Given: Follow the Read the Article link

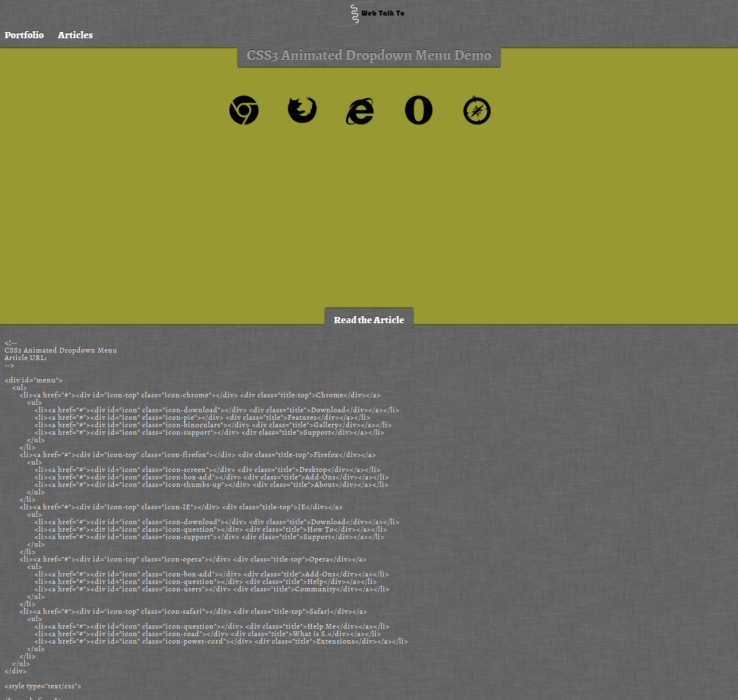Looking at the screenshot, I should [369, 320].
